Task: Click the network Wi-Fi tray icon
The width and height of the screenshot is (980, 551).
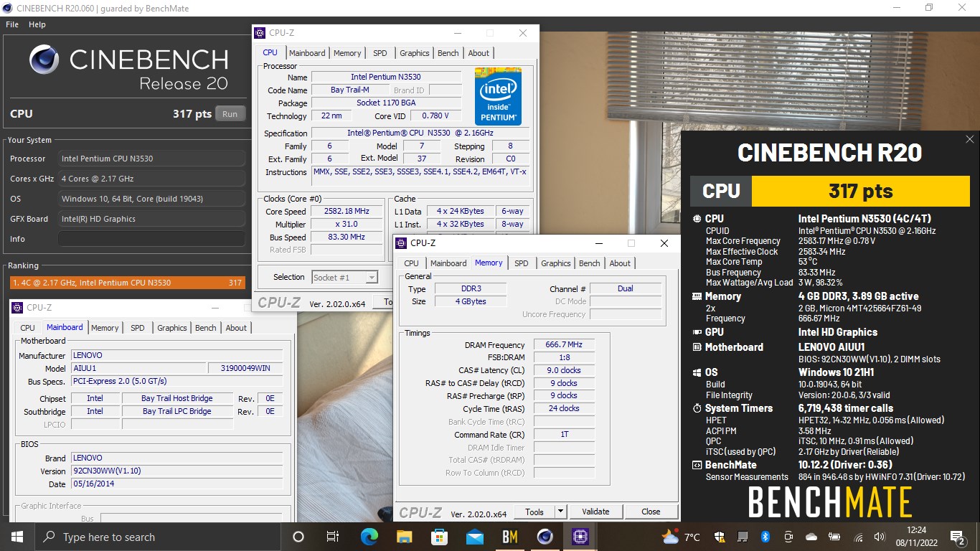Action: 857,537
